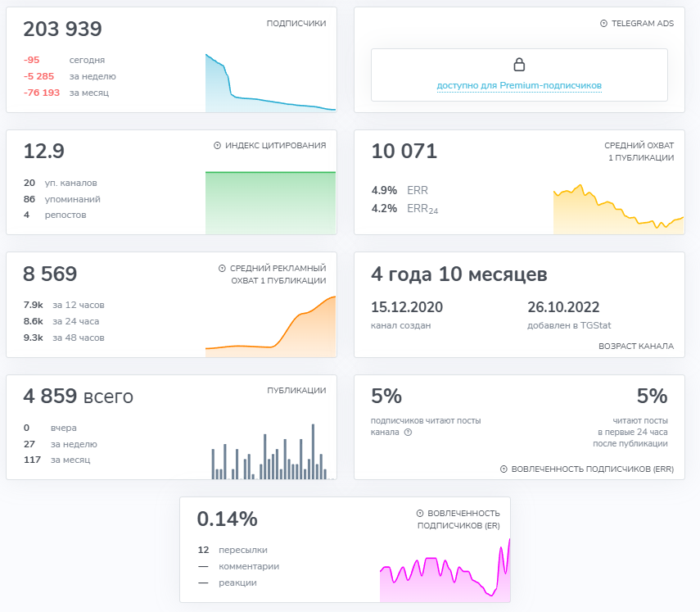Click the question mark help icon after 'канала'

408,433
